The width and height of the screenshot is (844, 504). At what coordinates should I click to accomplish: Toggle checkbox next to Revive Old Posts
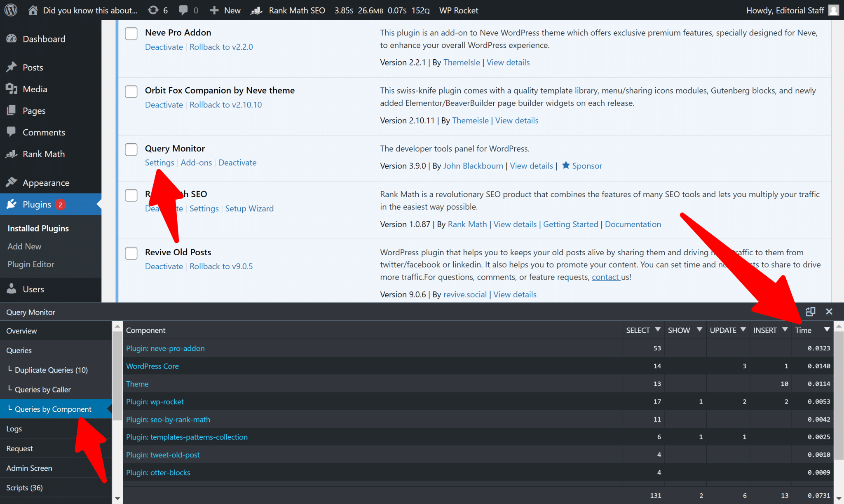click(x=131, y=252)
